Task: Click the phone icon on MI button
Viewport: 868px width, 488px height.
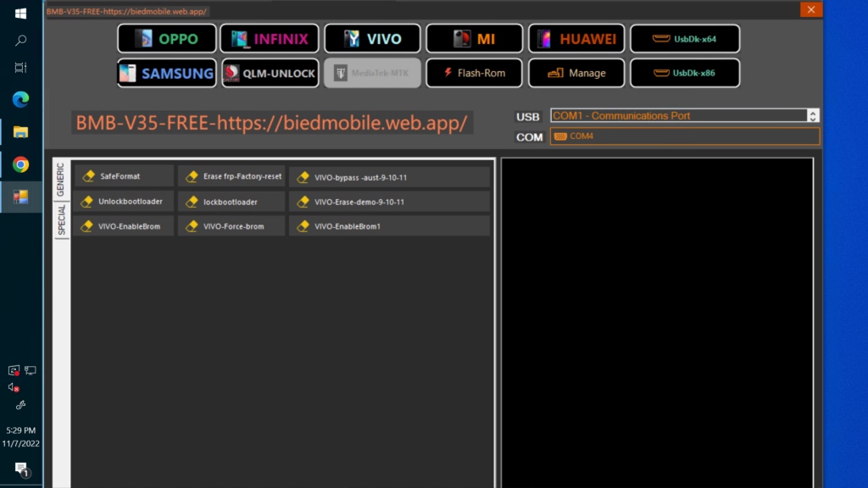Action: tap(460, 39)
